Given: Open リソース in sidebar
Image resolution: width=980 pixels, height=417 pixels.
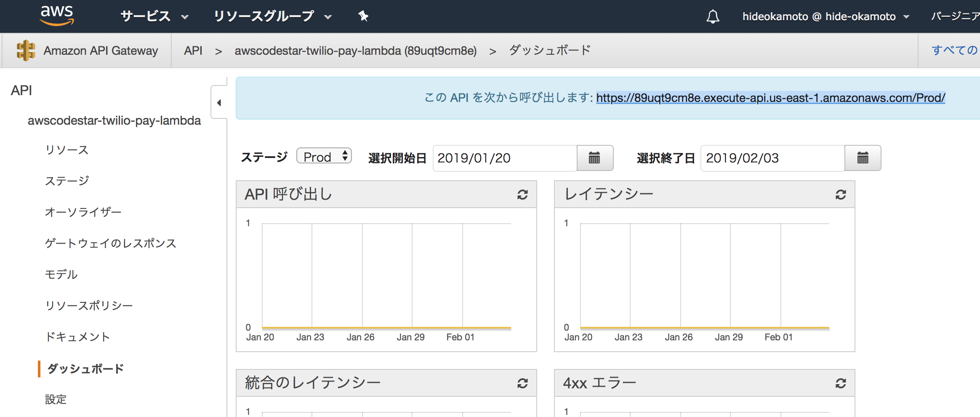Looking at the screenshot, I should point(67,150).
